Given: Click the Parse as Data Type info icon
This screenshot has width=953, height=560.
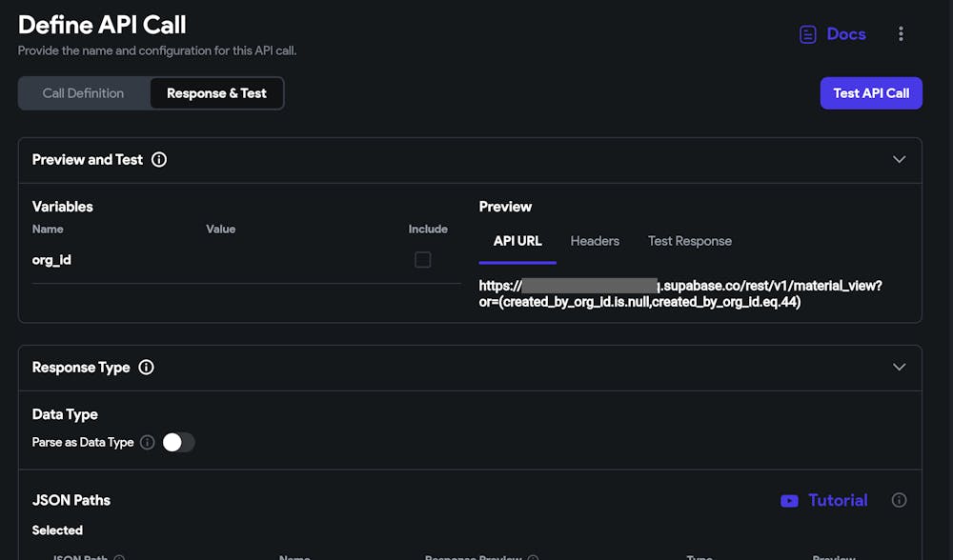Looking at the screenshot, I should coord(147,442).
